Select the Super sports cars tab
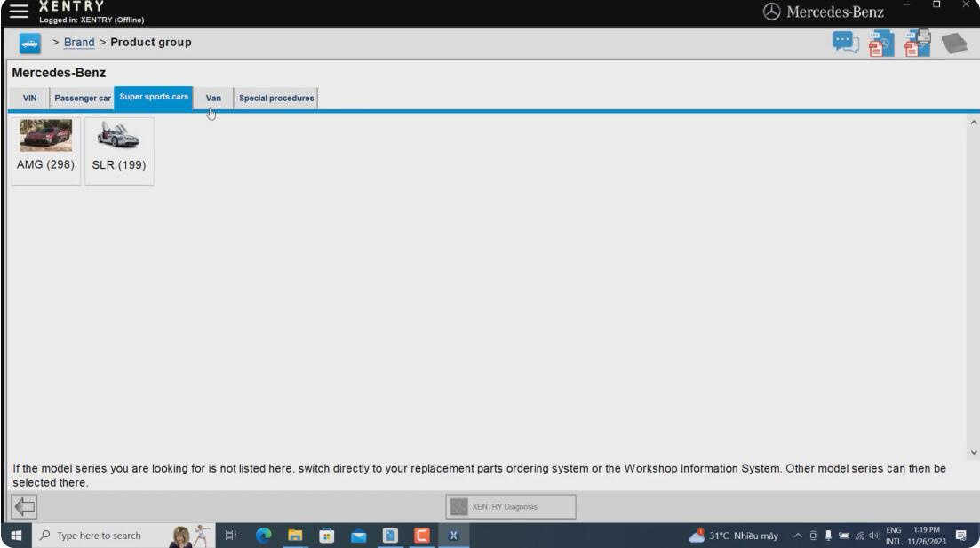980x548 pixels. [x=154, y=98]
